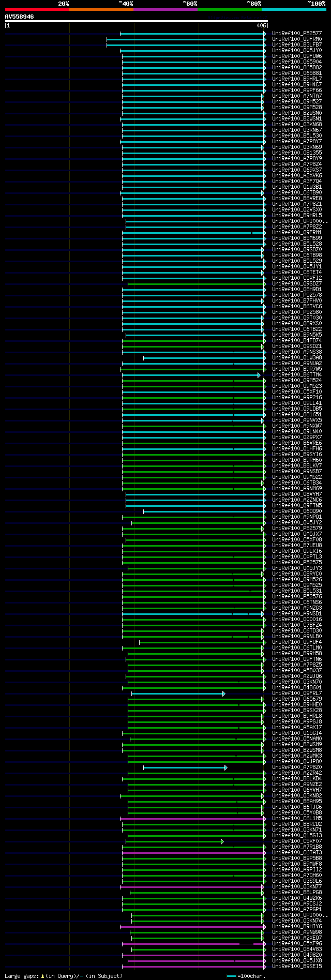The width and height of the screenshot is (331, 980).
Task: Click UniRef100_C7BFZ4 label
Action: point(297,625)
